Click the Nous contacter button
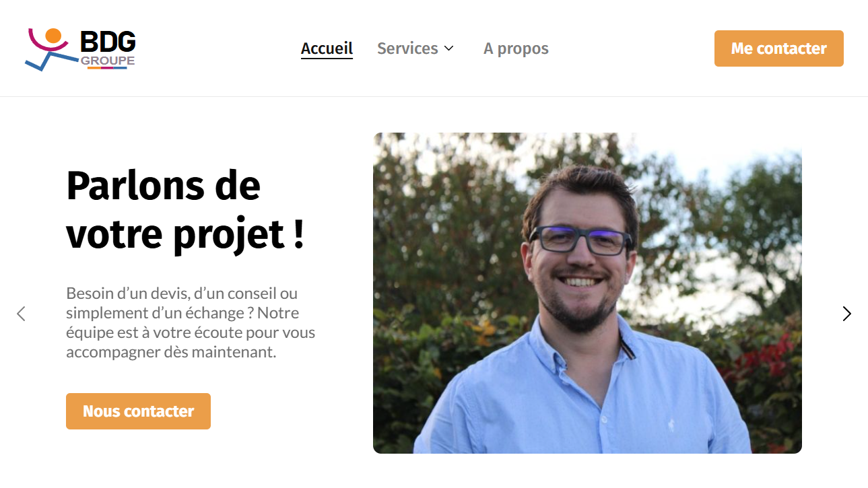This screenshot has height=488, width=868. click(x=138, y=411)
